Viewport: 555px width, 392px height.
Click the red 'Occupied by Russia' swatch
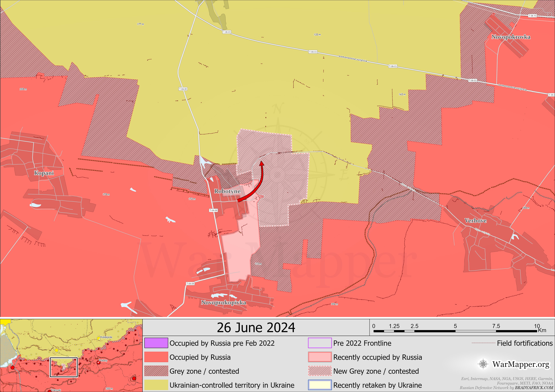156,357
